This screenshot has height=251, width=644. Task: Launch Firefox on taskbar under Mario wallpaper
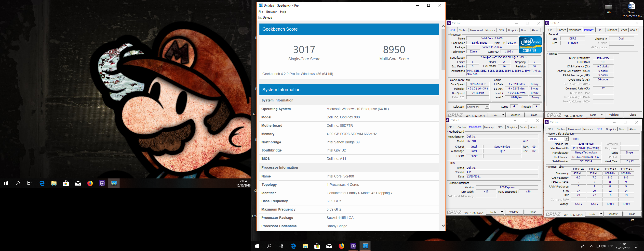coord(90,183)
